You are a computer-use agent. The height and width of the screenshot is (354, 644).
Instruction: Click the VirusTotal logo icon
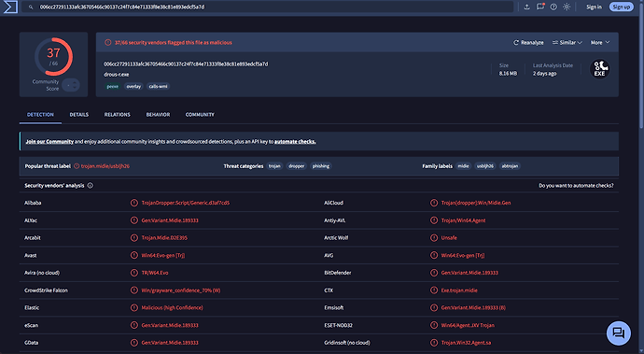10,7
